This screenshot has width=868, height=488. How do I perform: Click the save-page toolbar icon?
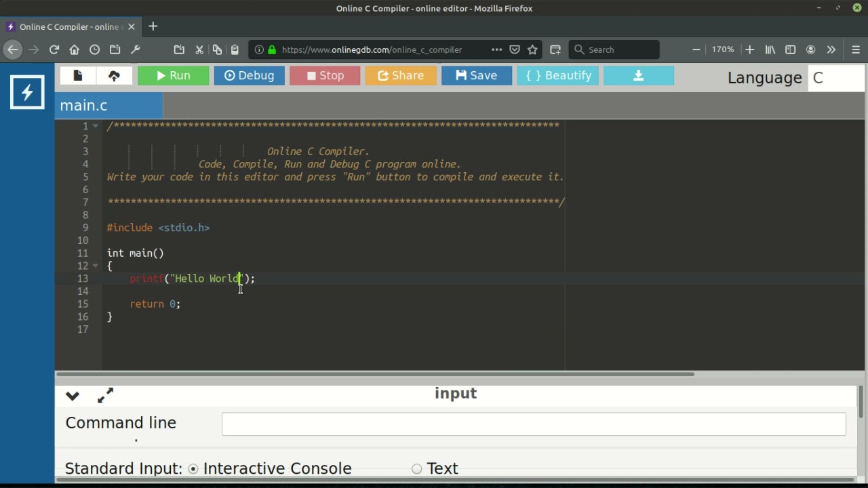179,49
